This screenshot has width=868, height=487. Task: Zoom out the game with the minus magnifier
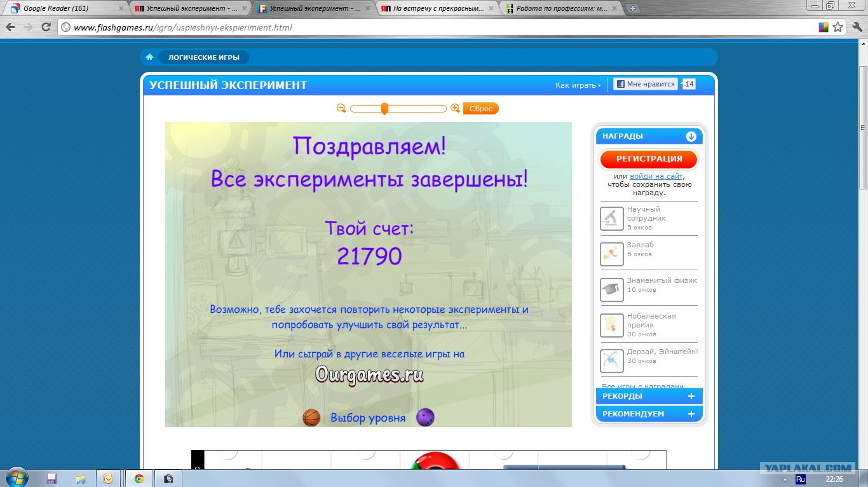[341, 109]
